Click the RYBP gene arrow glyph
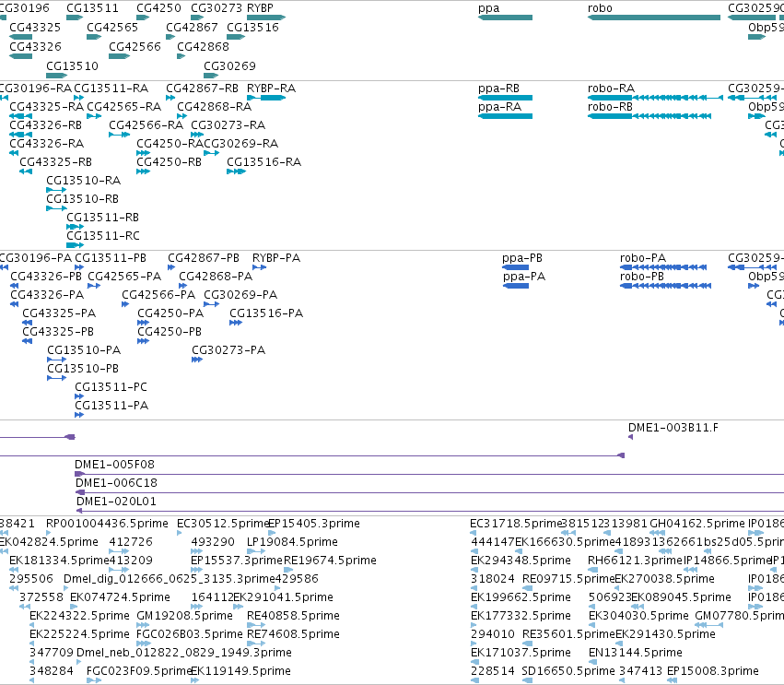The width and height of the screenshot is (784, 685). point(266,18)
